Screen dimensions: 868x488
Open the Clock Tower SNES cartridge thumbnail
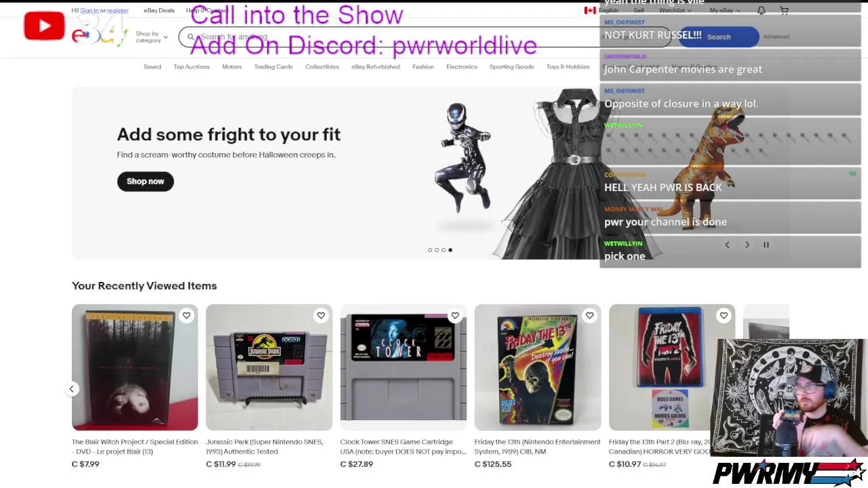pyautogui.click(x=403, y=367)
